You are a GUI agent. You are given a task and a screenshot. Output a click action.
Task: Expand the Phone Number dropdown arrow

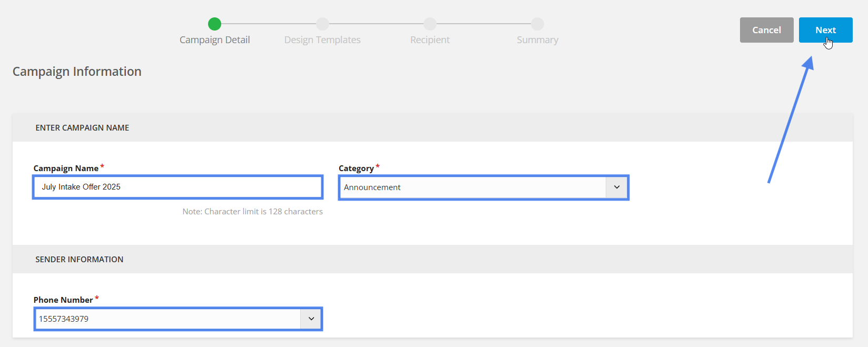click(x=311, y=319)
